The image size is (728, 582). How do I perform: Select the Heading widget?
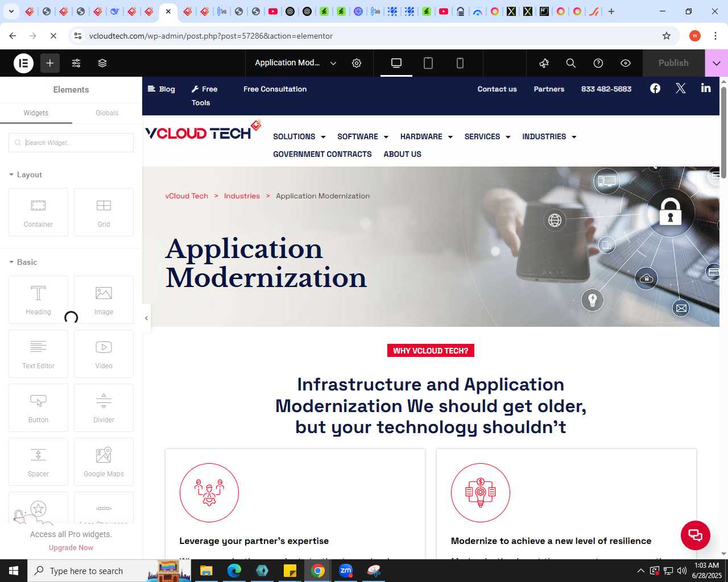(38, 300)
